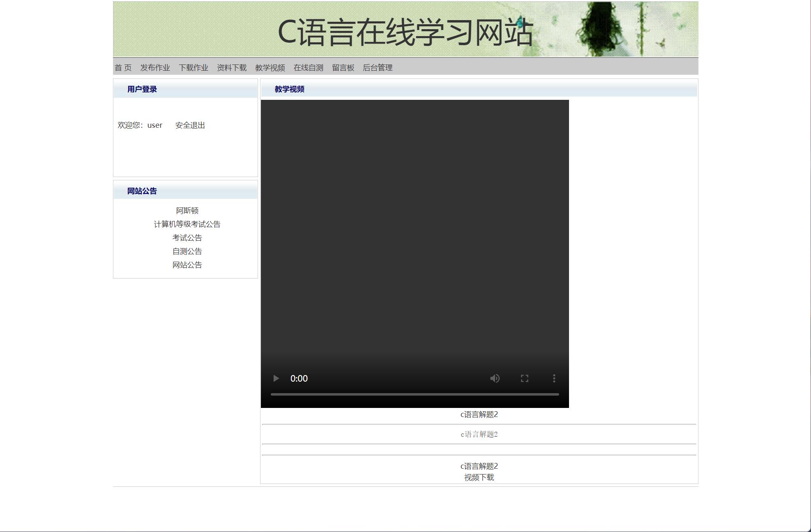The width and height of the screenshot is (811, 532).
Task: Open the 首页 menu item
Action: click(123, 67)
